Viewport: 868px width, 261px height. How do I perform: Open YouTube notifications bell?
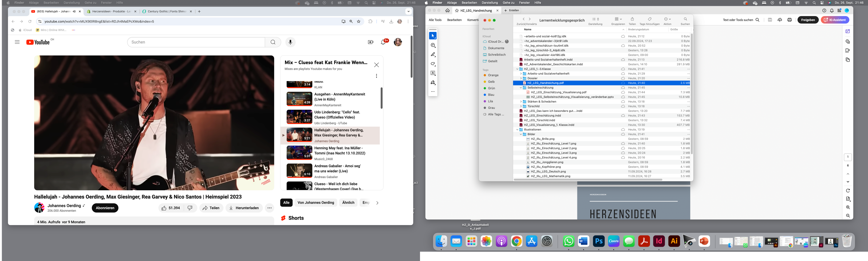383,42
